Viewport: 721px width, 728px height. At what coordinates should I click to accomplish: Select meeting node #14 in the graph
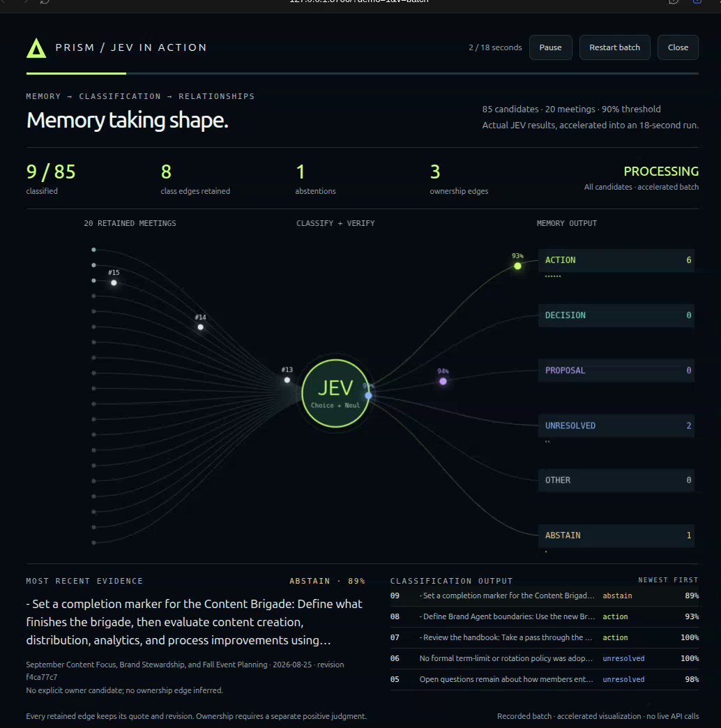point(201,327)
